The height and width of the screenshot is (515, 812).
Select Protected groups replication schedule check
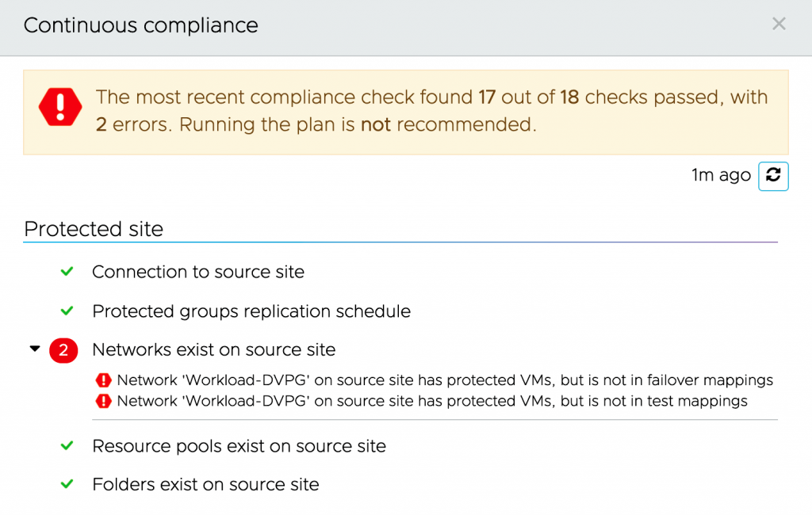tap(251, 311)
